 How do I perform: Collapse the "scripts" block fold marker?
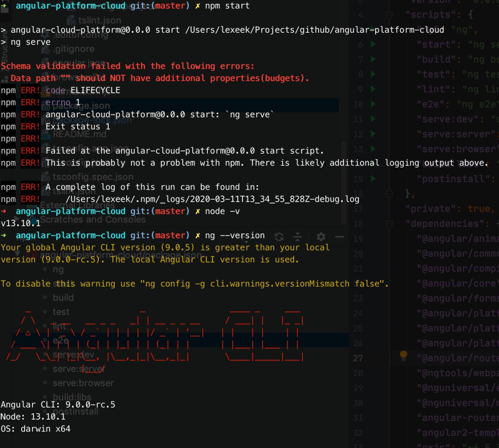point(389,15)
